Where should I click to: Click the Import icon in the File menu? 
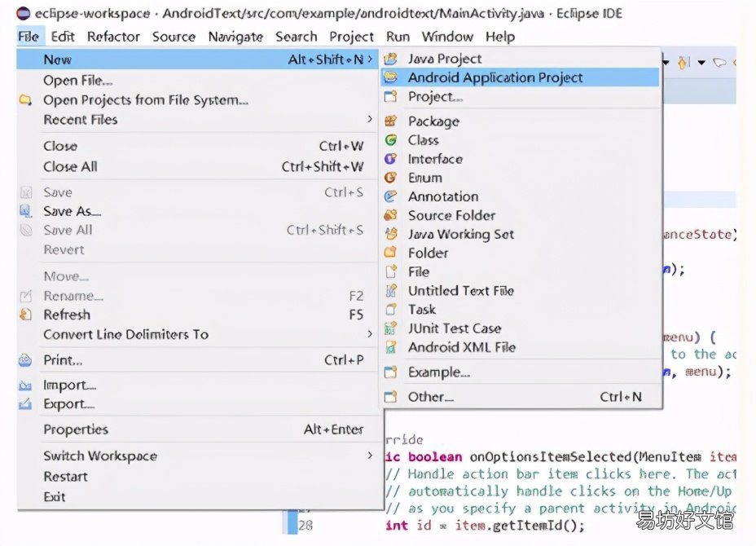[x=25, y=385]
